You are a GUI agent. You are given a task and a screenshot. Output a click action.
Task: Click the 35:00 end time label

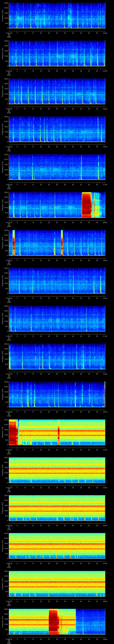pyautogui.click(x=105, y=487)
